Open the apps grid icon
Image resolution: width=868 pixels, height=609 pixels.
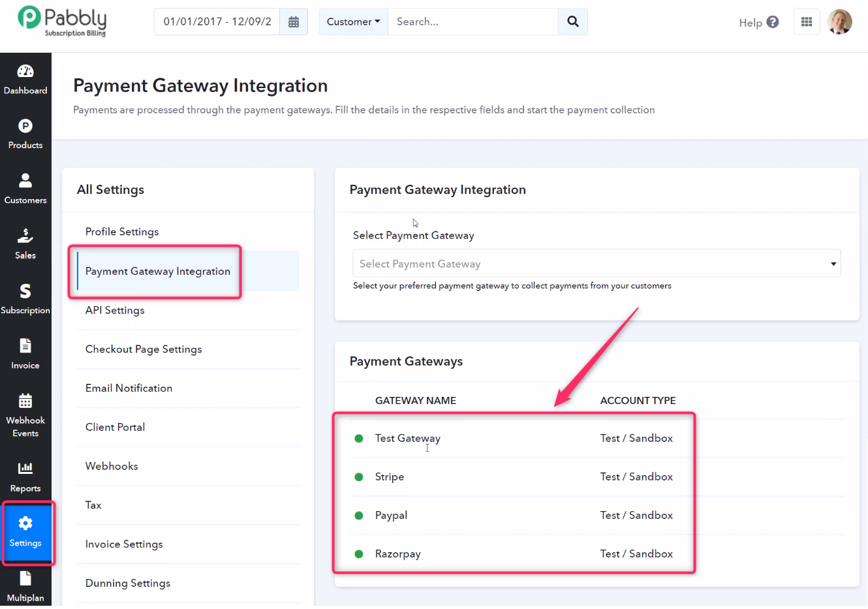(x=807, y=22)
